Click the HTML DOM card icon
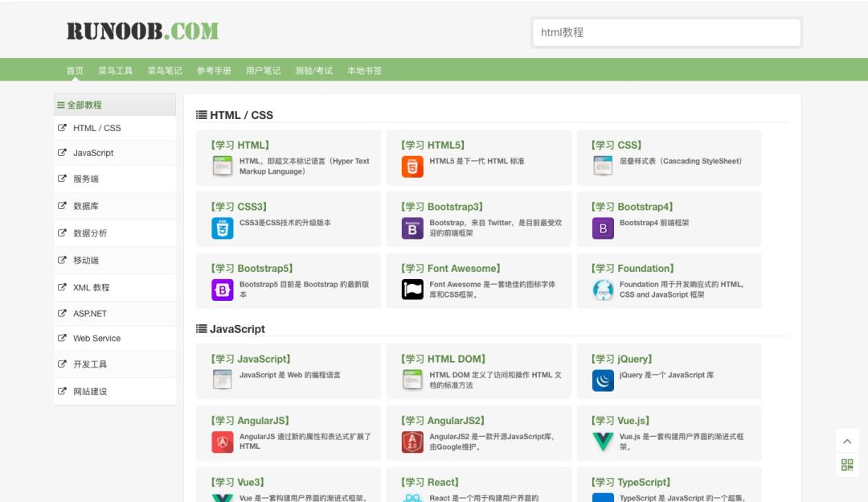 coord(412,380)
